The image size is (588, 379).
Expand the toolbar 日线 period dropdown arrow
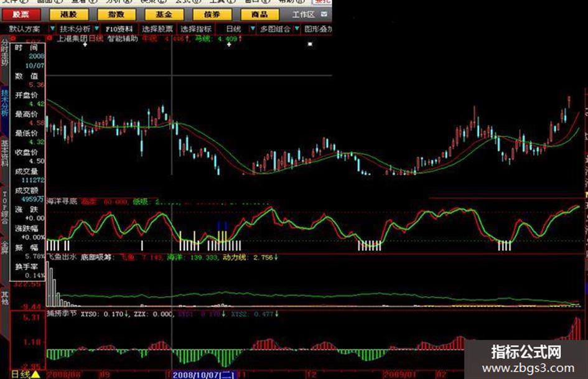point(253,29)
